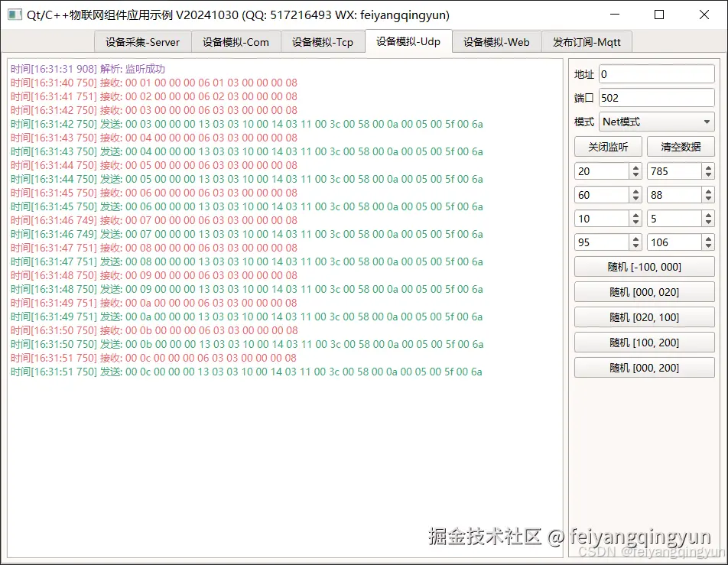Switch to the 设备模拟-Web tab
Image resolution: width=728 pixels, height=565 pixels.
point(496,42)
